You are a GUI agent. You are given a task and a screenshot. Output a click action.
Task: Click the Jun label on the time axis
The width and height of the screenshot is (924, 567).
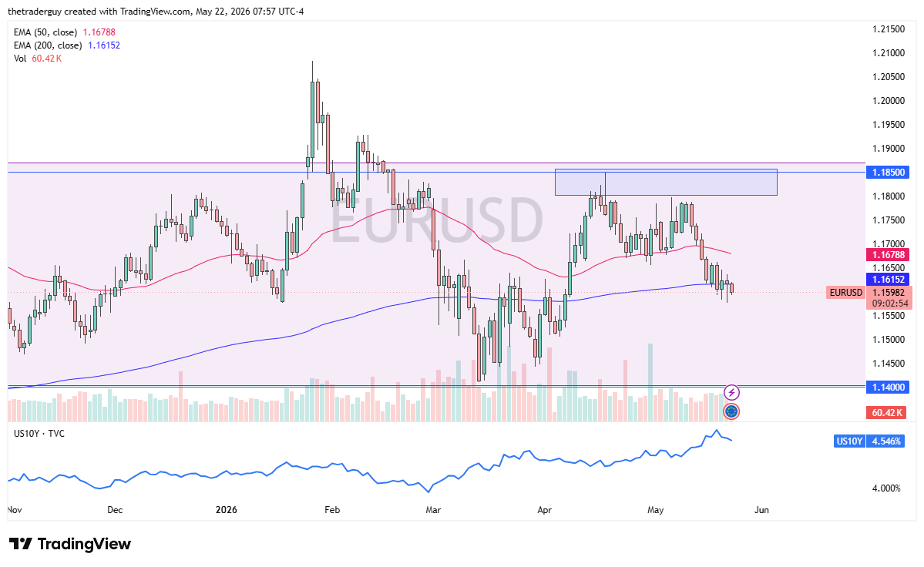pos(762,510)
